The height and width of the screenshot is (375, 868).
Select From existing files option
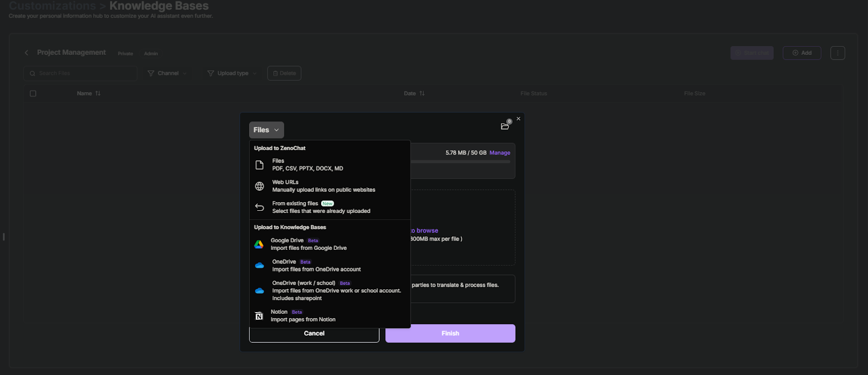330,208
